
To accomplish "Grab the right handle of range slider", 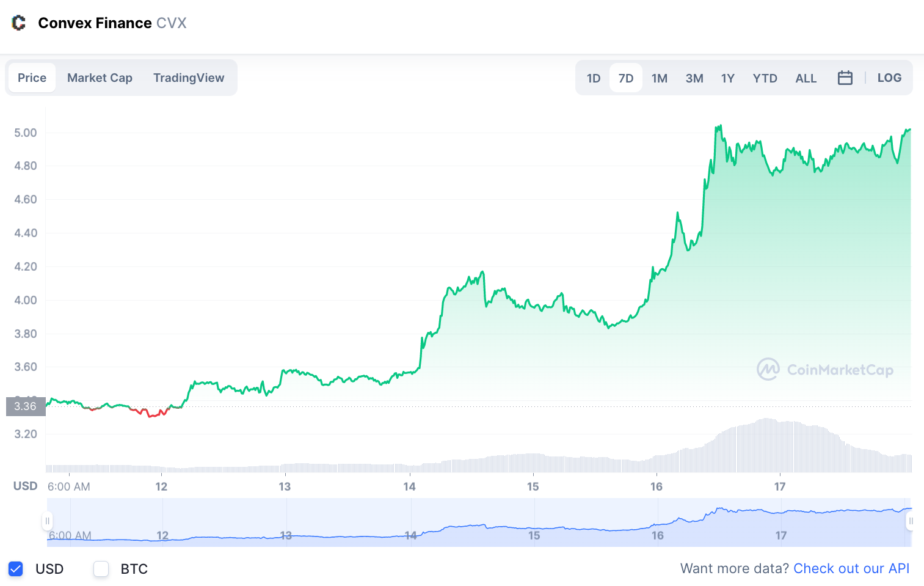I will tap(911, 521).
